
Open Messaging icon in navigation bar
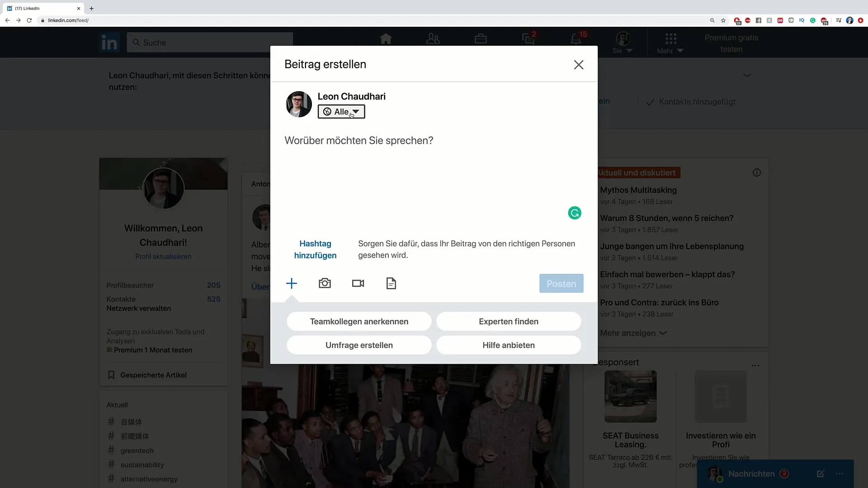[x=528, y=39]
